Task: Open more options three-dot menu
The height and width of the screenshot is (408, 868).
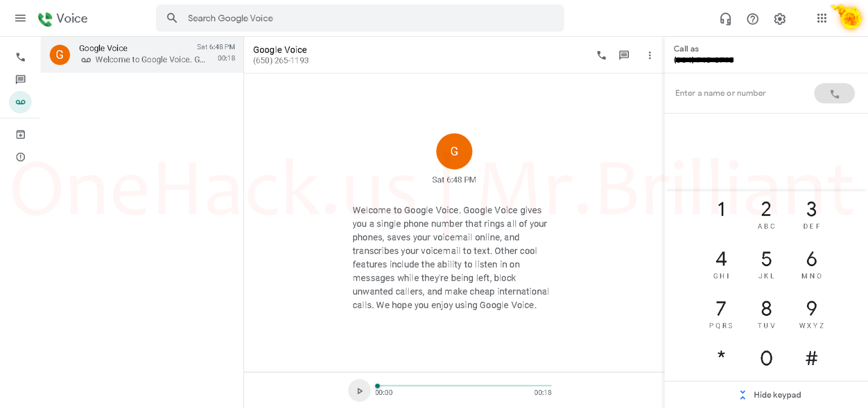Action: click(x=650, y=55)
